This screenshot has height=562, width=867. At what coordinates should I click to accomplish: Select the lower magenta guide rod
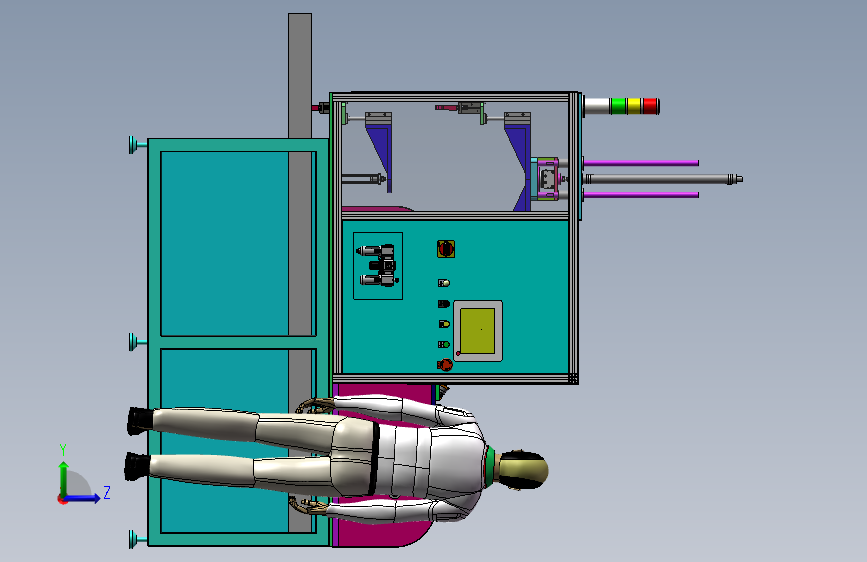(641, 194)
